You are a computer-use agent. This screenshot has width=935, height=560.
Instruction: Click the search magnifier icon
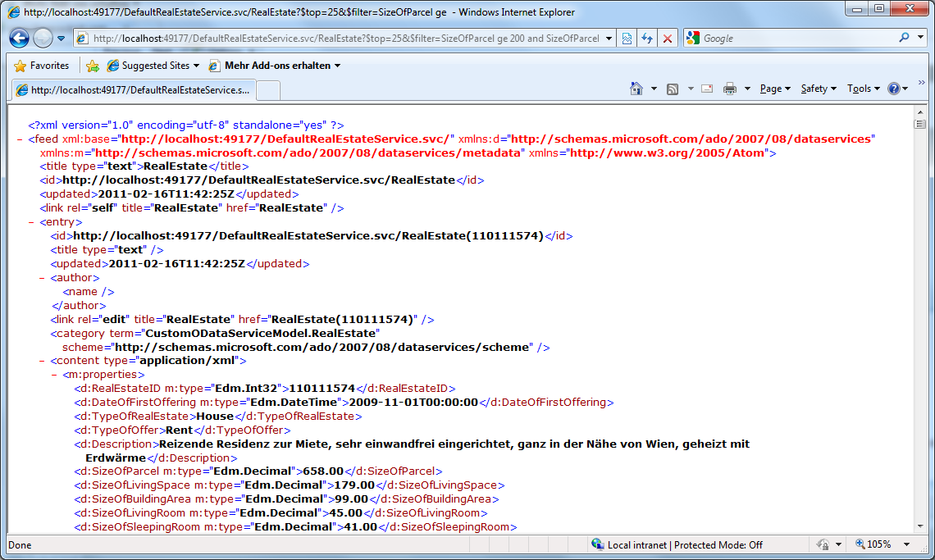(x=904, y=38)
